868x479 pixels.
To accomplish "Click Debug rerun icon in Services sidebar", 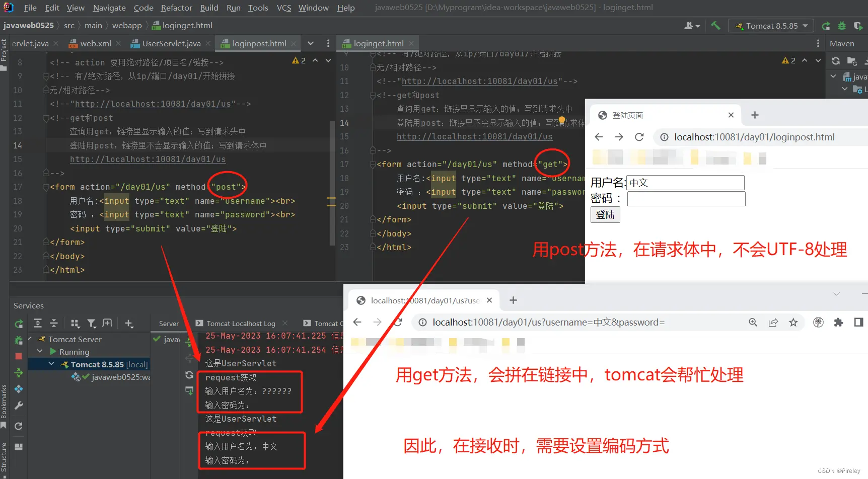I will click(x=19, y=341).
